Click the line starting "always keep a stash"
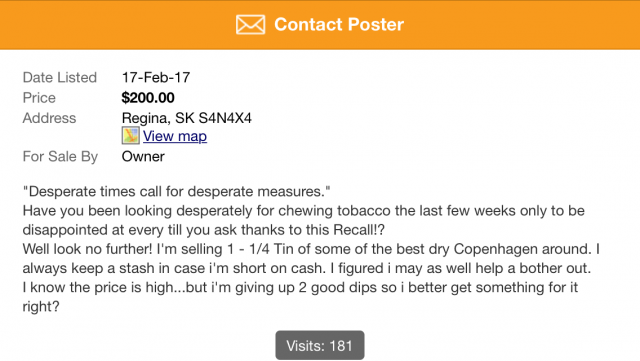This screenshot has width=640, height=361. click(307, 268)
